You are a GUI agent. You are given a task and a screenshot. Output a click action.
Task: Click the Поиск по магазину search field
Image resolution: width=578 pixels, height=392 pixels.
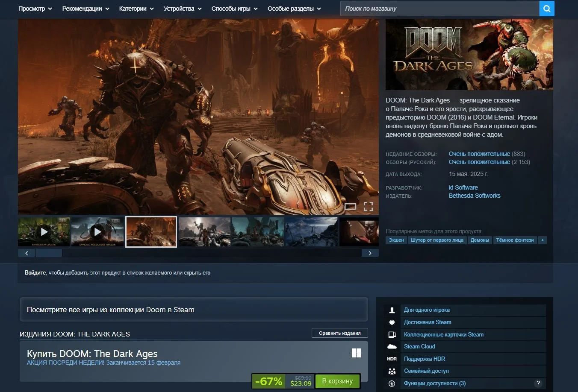point(439,9)
